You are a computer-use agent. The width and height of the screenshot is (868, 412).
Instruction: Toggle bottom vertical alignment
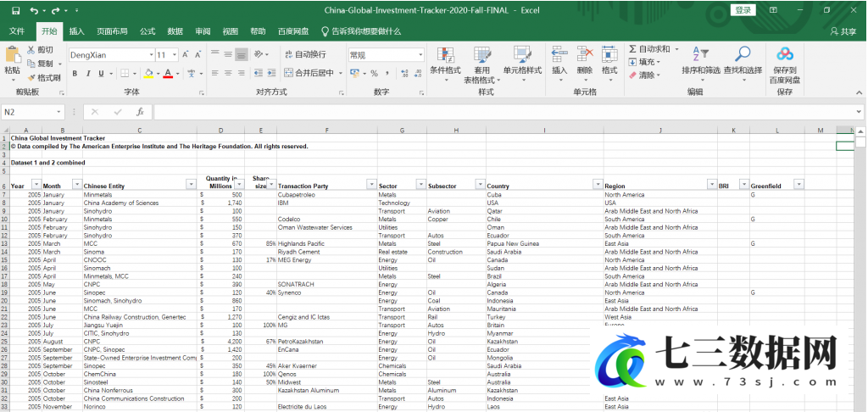point(241,54)
